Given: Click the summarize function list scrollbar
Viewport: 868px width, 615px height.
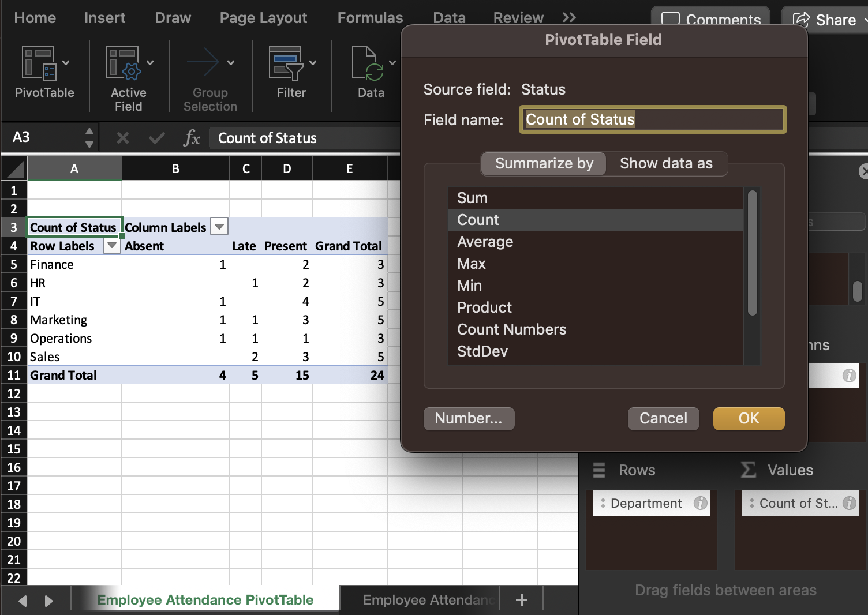Looking at the screenshot, I should 752,253.
